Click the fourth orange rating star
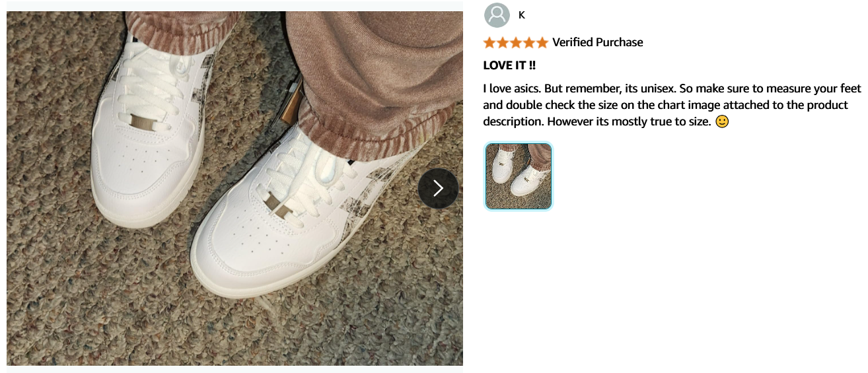868x373 pixels. pyautogui.click(x=529, y=43)
